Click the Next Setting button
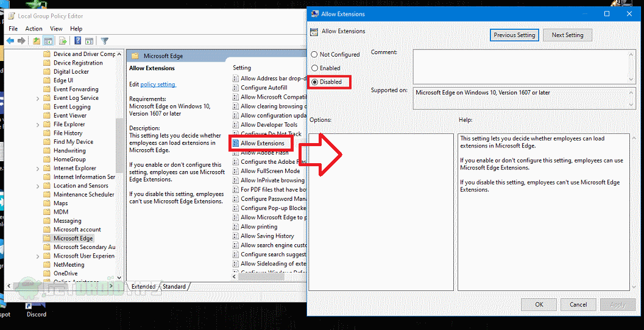Screen dimensions: 644x330 [567, 35]
